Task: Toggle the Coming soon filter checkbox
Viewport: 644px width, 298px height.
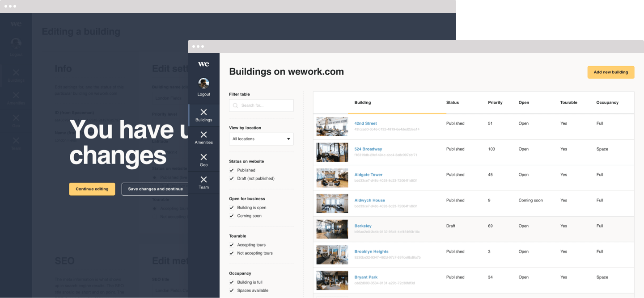Action: click(232, 216)
